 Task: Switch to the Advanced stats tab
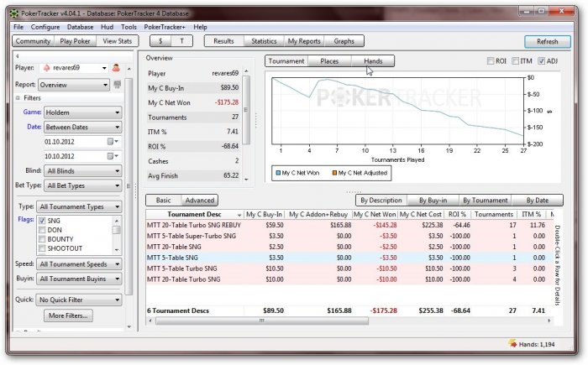[200, 200]
